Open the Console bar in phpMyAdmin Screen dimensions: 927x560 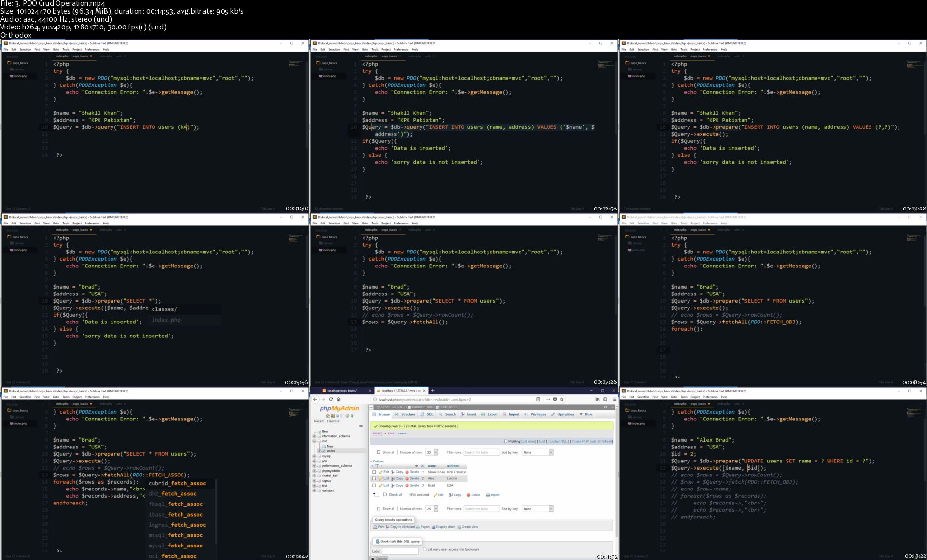379,558
